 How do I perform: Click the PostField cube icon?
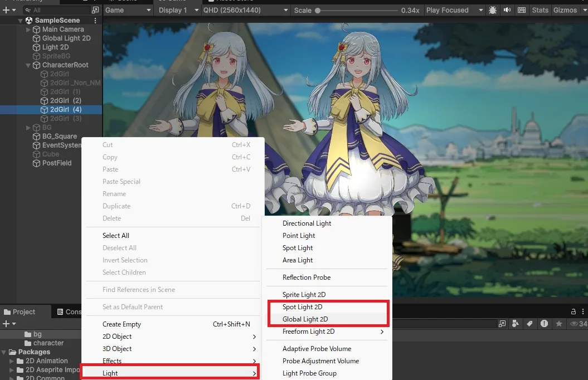36,163
